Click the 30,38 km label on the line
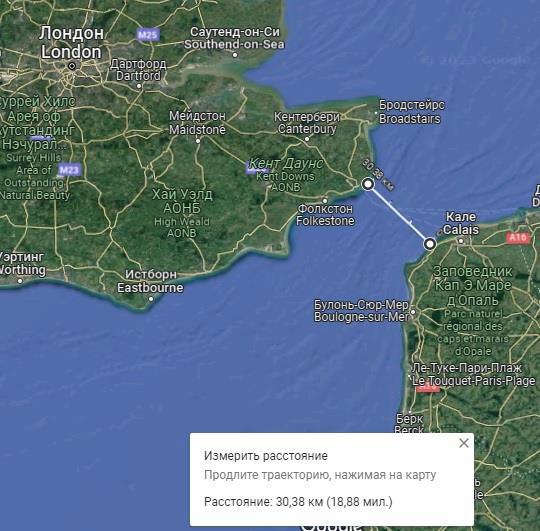The width and height of the screenshot is (540, 531). 378,174
